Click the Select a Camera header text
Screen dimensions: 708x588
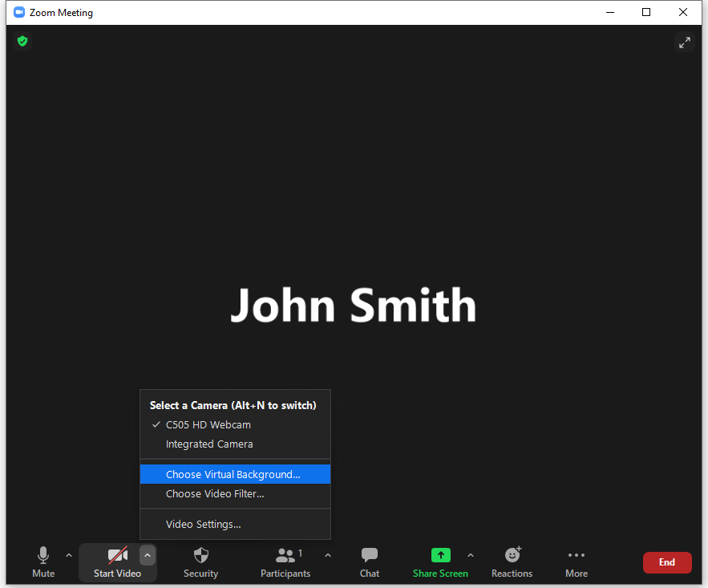pos(233,406)
